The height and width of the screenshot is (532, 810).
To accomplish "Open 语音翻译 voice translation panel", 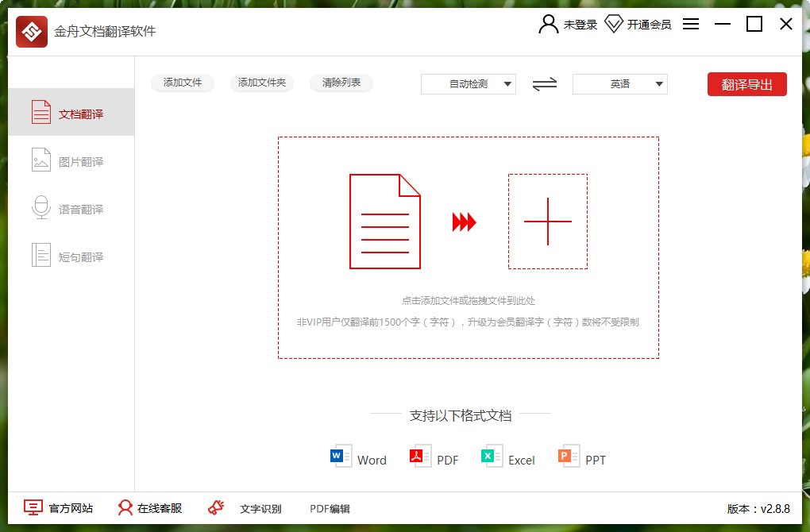I will click(71, 208).
